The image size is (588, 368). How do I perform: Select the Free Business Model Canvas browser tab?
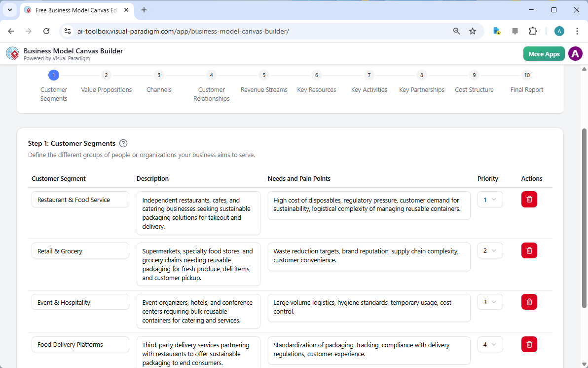[74, 10]
